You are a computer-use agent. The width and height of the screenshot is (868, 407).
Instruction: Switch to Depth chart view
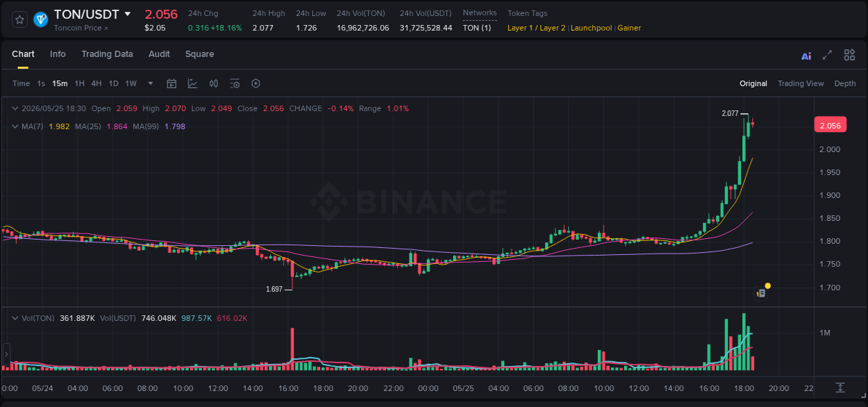[845, 83]
